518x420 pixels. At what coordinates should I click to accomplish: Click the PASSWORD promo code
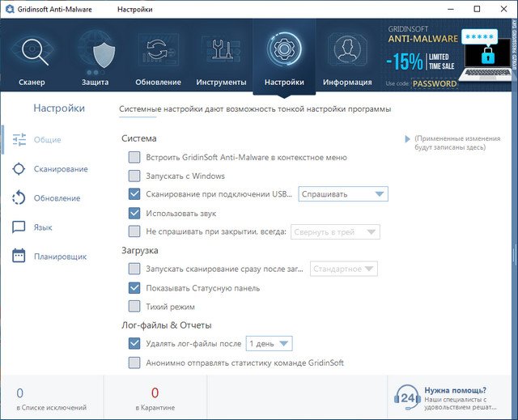435,83
